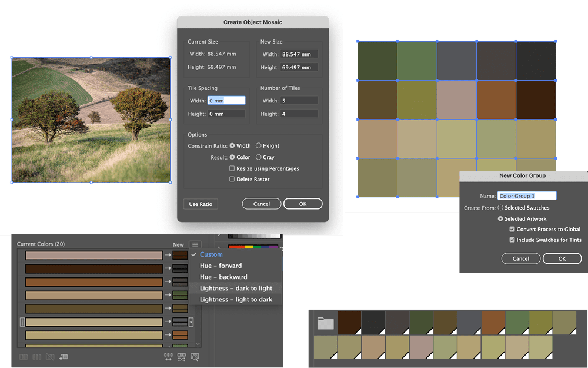Image resolution: width=588 pixels, height=368 pixels.
Task: Click the scroll down chevron in color list
Action: pyautogui.click(x=198, y=343)
